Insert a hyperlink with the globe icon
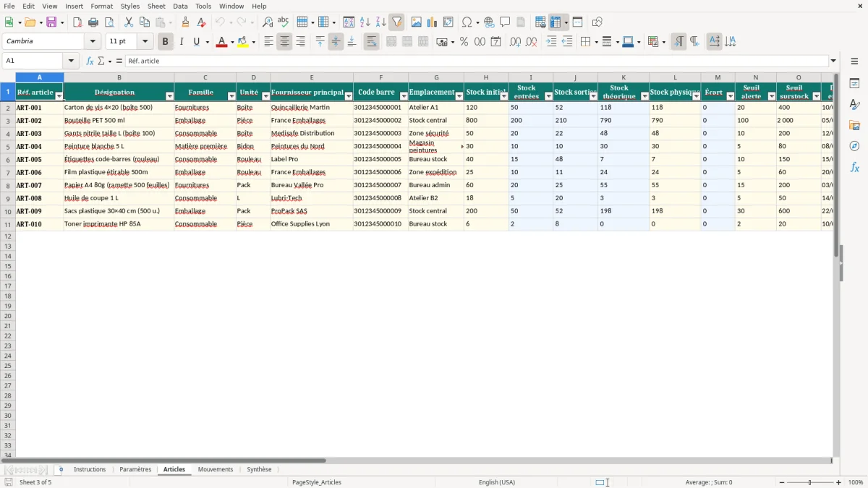The width and height of the screenshot is (868, 488). (490, 22)
